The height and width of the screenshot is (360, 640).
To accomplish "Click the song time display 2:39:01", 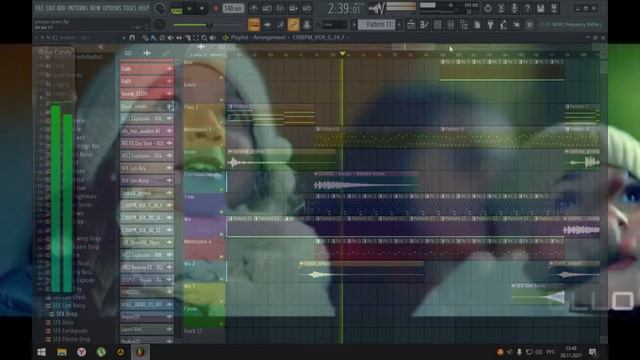I will tap(344, 9).
